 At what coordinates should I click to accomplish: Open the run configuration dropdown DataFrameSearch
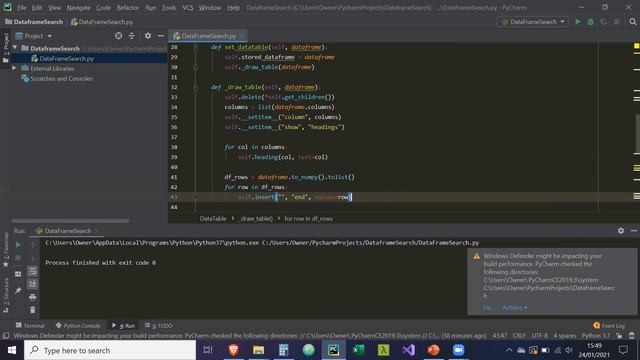click(x=533, y=22)
